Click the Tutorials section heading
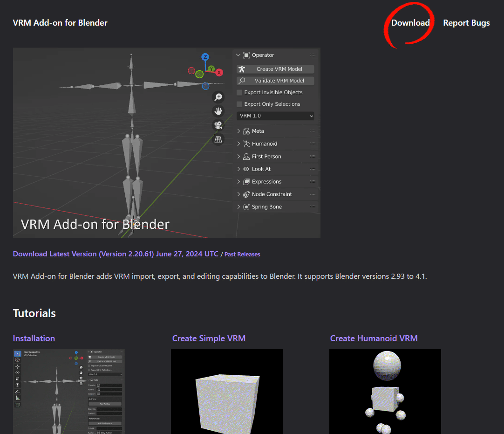Screen dimensions: 504x434 [34, 313]
